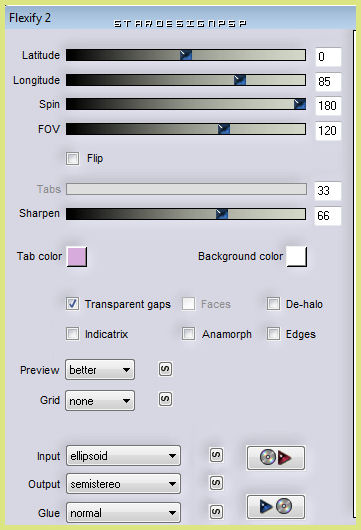This screenshot has width=361, height=530.
Task: Enable the Flip checkbox
Action: click(x=72, y=158)
